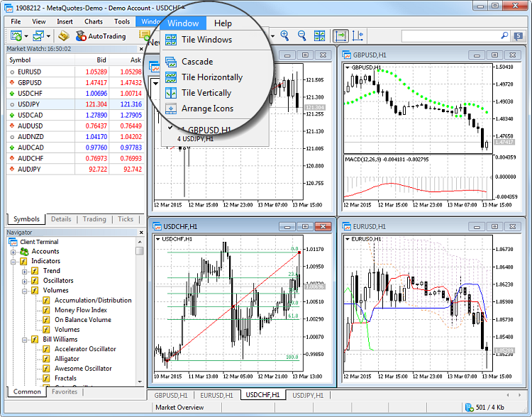Select USDCHF symbol in Market Watch
This screenshot has height=417, width=532.
pyautogui.click(x=30, y=94)
